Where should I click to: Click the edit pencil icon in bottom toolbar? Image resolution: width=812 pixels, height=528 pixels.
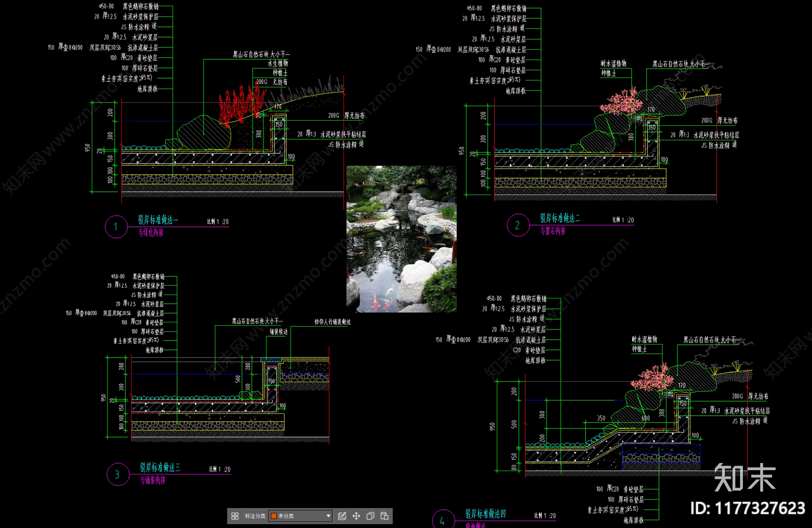(342, 516)
